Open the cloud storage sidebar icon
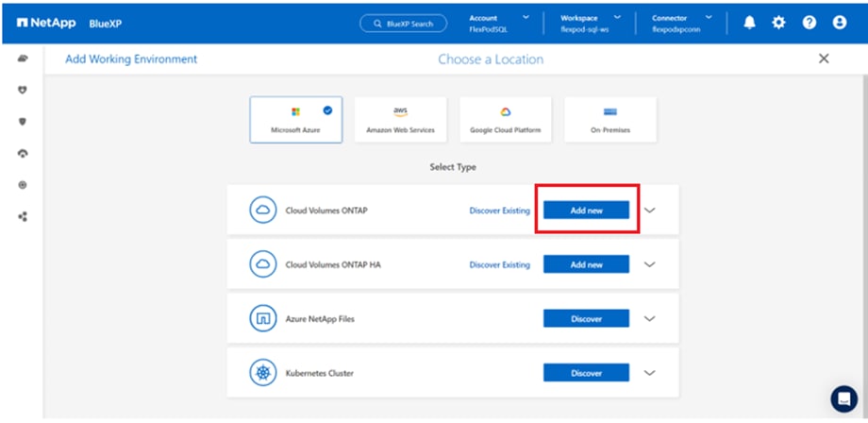The width and height of the screenshot is (868, 423). pyautogui.click(x=23, y=59)
